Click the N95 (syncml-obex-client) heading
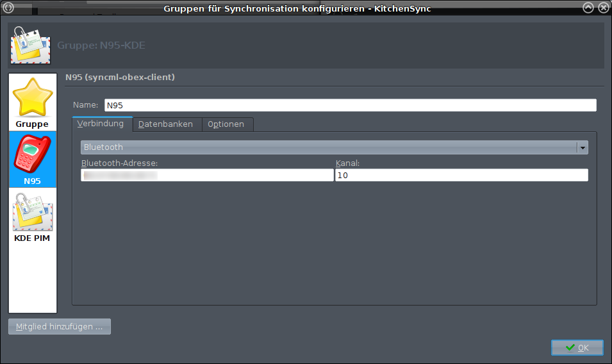612x364 pixels. point(120,78)
